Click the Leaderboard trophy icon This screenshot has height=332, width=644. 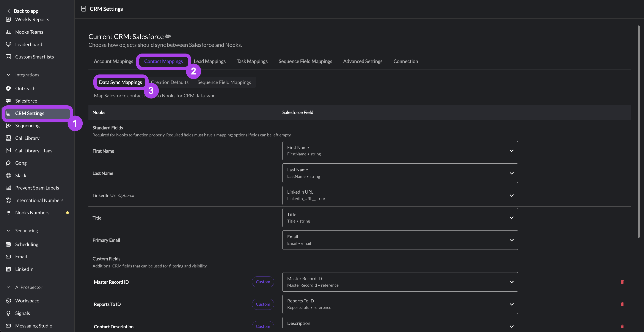8,44
